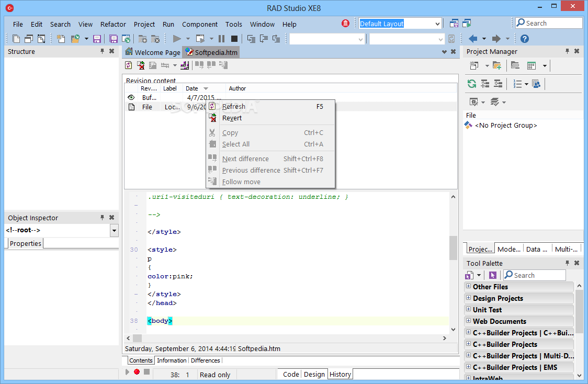Expand the Other Files category

[468, 286]
